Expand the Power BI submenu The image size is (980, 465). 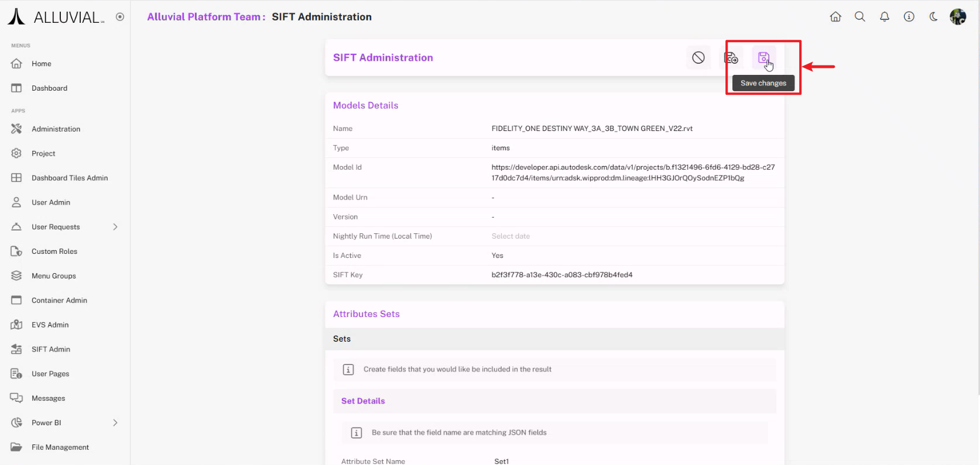[115, 423]
